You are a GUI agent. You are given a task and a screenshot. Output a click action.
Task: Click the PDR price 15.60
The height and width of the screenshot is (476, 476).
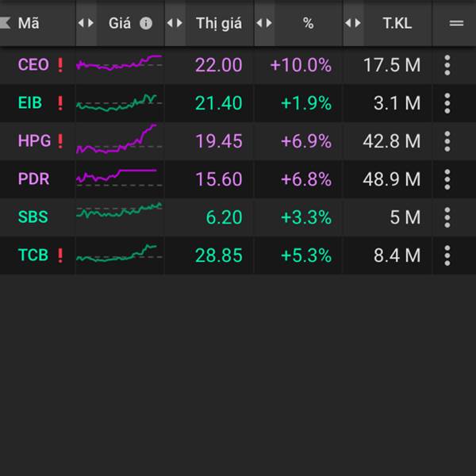pos(219,179)
